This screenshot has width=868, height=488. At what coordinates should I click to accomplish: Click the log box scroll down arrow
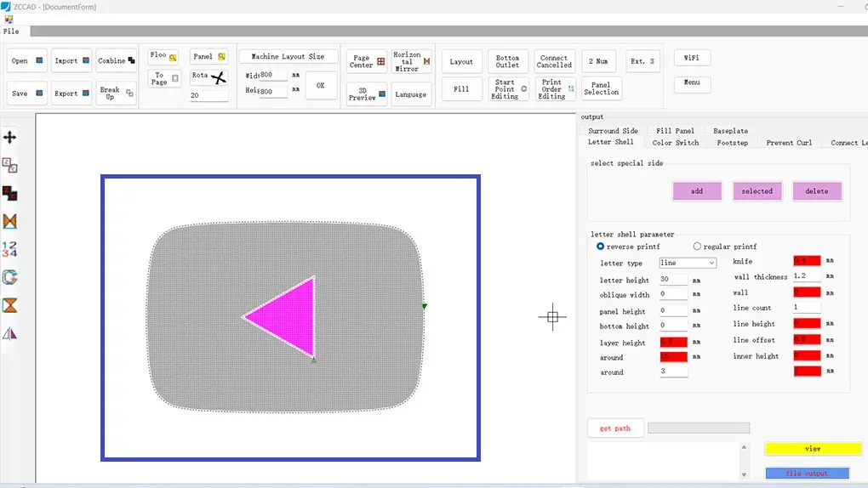(x=744, y=474)
